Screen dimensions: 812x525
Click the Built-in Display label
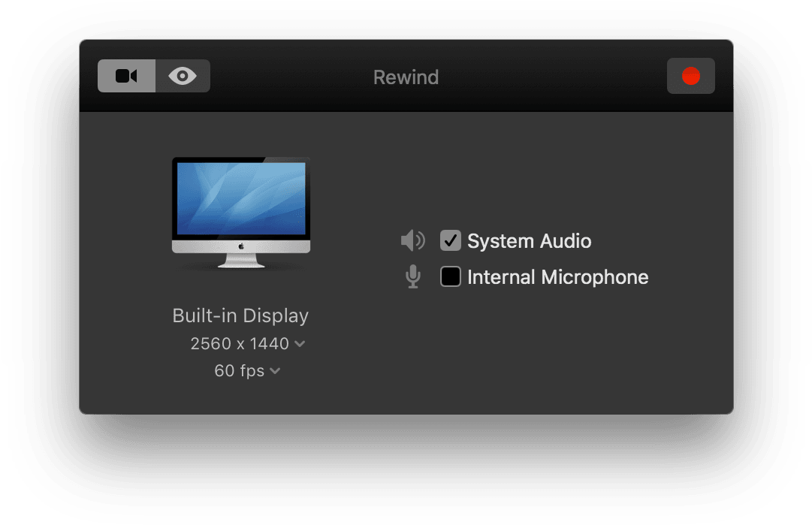(x=240, y=315)
